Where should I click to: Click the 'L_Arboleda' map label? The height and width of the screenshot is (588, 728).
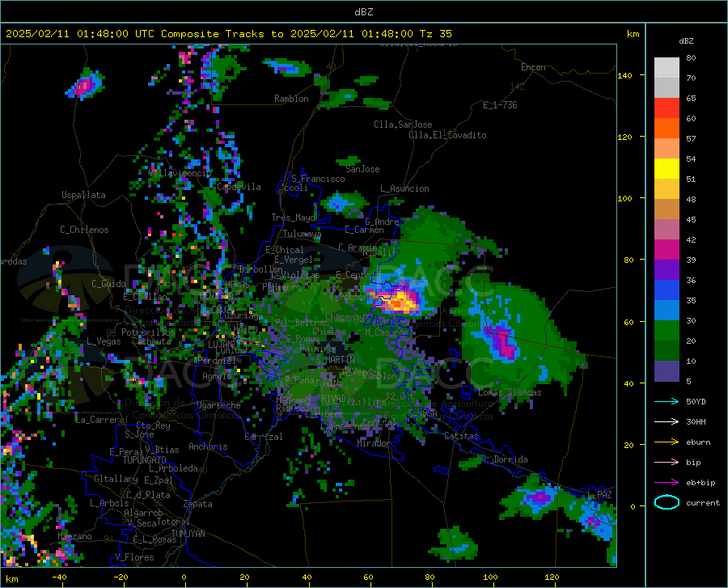(x=173, y=468)
